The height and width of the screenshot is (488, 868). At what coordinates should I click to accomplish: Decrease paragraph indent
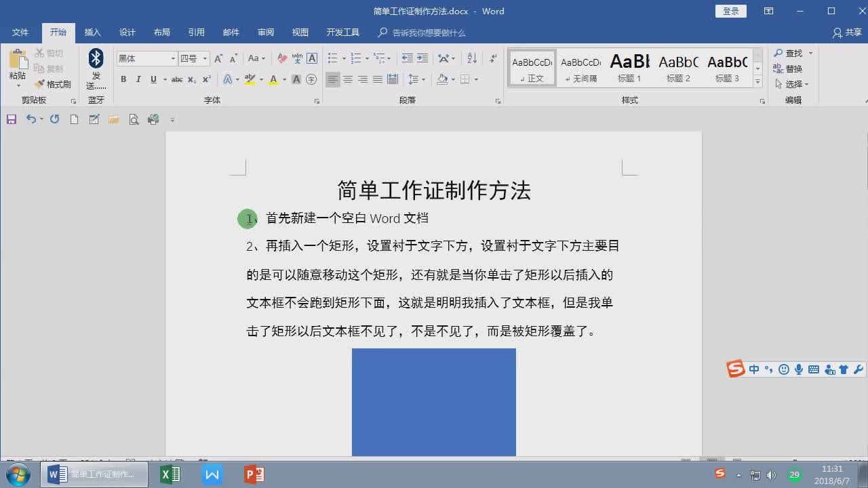coord(407,59)
